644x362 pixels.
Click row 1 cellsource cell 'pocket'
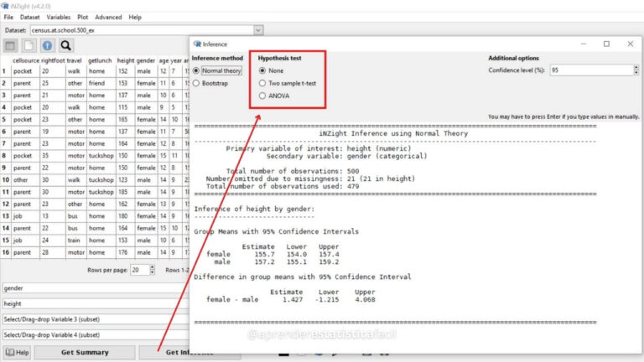coord(23,71)
